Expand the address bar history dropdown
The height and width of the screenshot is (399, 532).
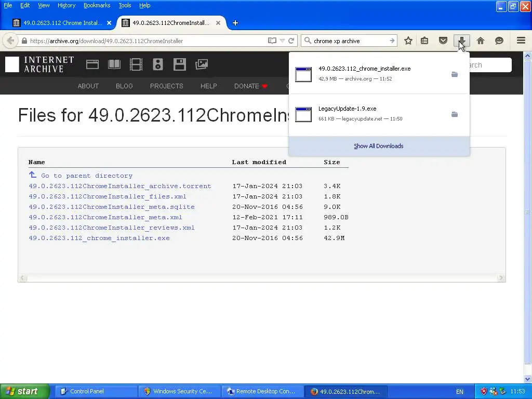[282, 41]
